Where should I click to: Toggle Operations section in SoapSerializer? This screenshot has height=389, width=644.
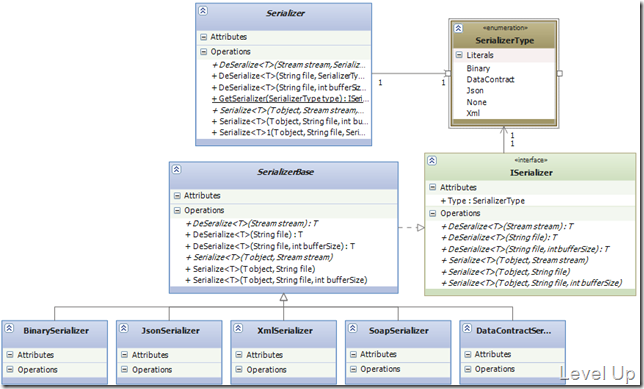pyautogui.click(x=353, y=369)
